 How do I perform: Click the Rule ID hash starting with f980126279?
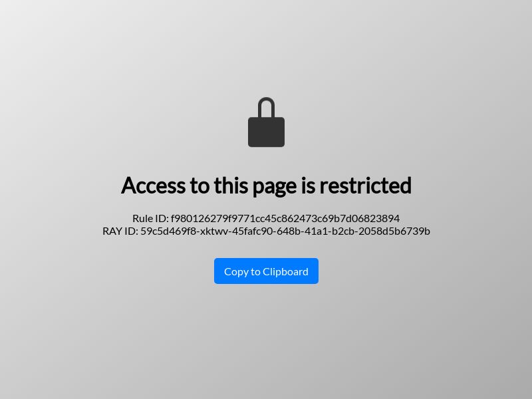point(285,218)
